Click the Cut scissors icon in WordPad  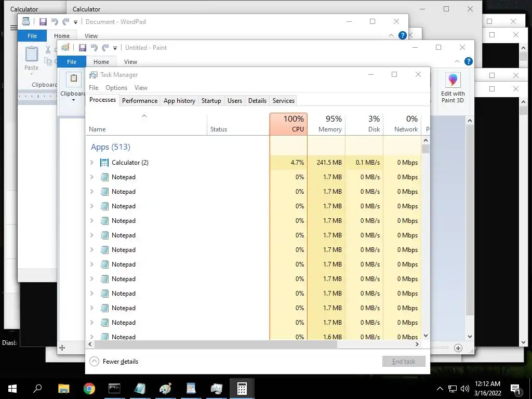click(x=48, y=50)
